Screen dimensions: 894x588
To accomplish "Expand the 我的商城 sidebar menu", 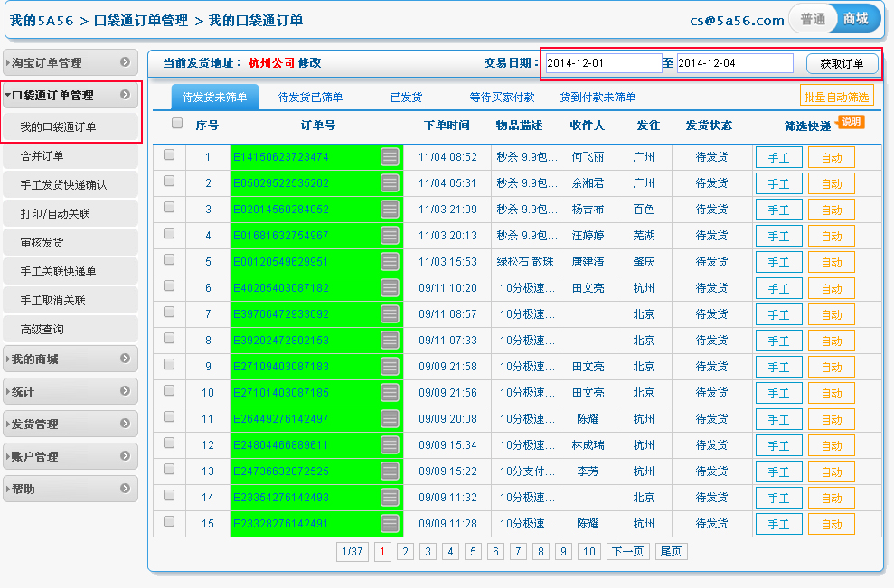I will (x=71, y=359).
